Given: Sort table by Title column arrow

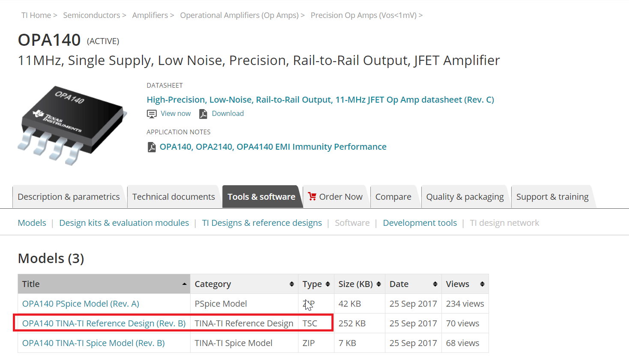Looking at the screenshot, I should point(184,284).
